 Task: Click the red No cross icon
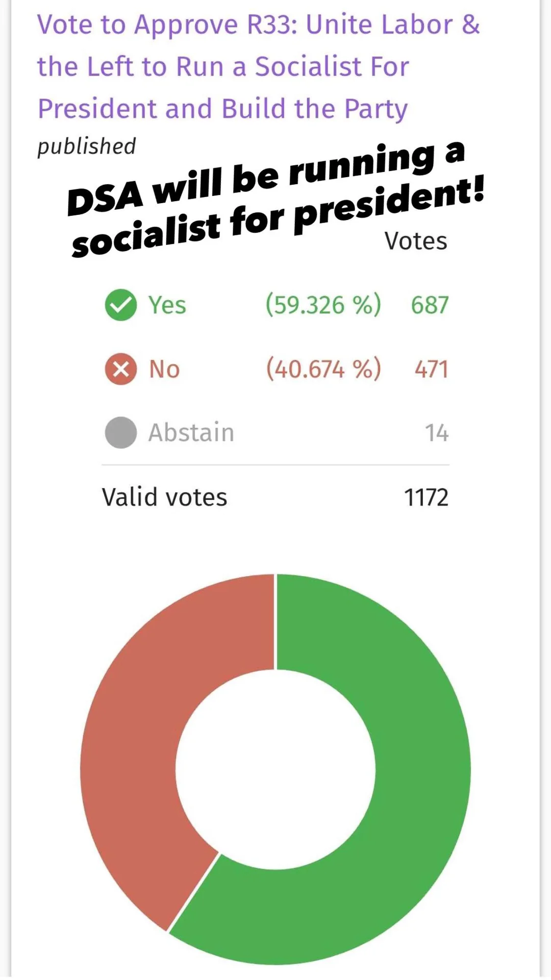click(x=121, y=369)
